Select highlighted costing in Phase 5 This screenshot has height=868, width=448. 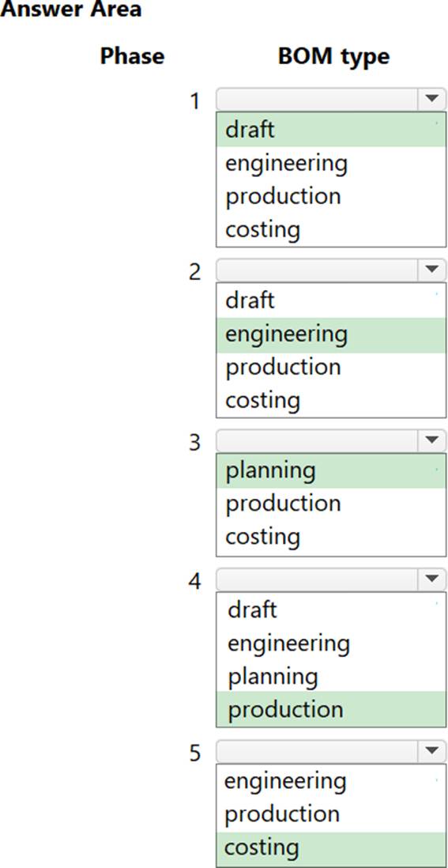tap(331, 847)
